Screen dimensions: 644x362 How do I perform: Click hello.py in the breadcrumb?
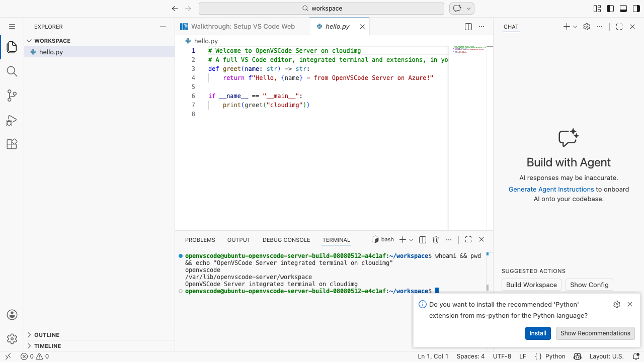pyautogui.click(x=206, y=41)
